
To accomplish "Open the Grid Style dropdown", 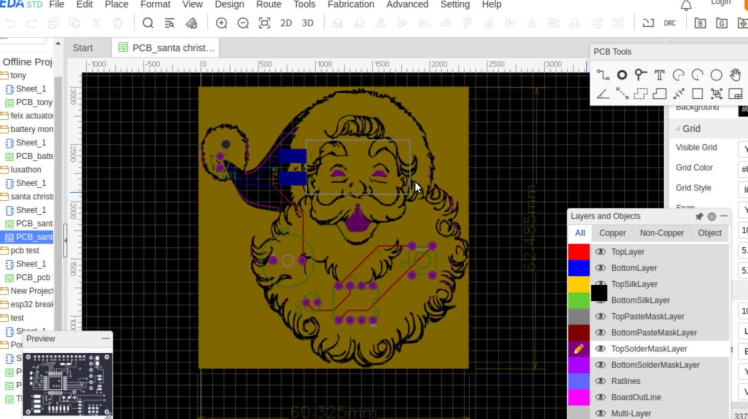I will click(x=743, y=188).
